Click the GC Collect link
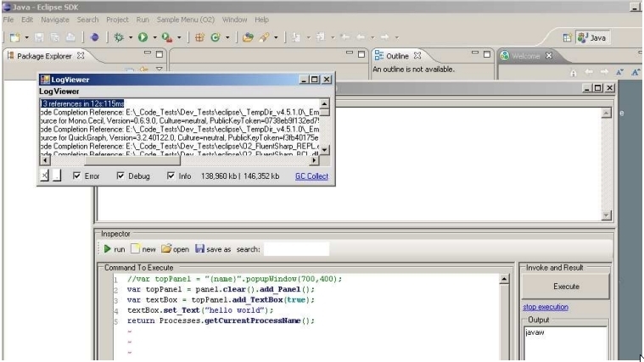The width and height of the screenshot is (644, 362). tap(311, 176)
